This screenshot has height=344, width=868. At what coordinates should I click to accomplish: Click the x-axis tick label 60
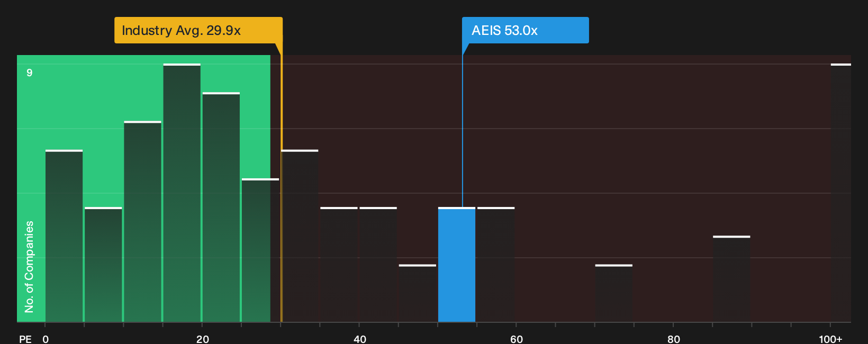(517, 339)
